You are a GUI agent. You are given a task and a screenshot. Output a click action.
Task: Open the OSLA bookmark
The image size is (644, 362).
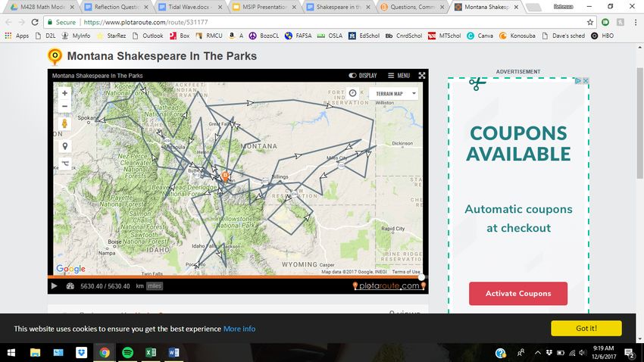330,36
